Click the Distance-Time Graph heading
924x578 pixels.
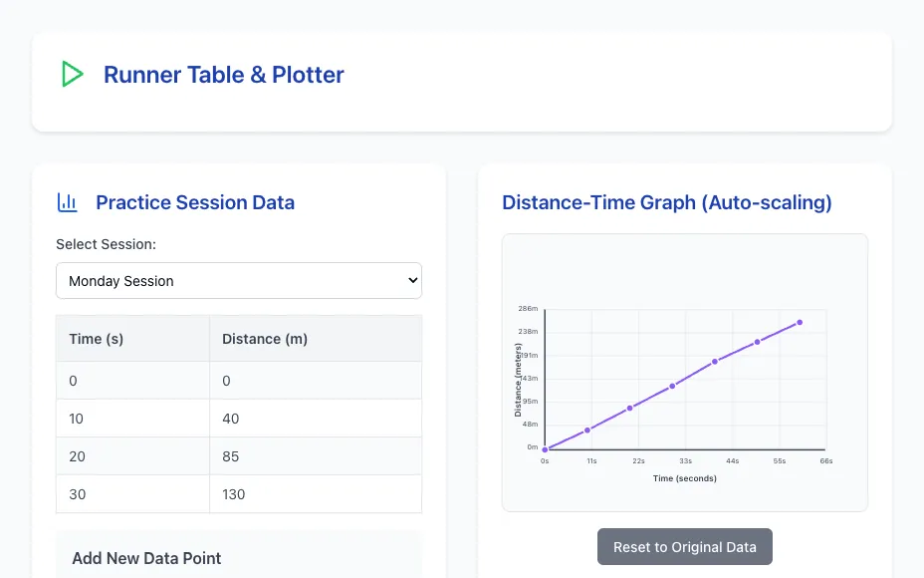(666, 202)
